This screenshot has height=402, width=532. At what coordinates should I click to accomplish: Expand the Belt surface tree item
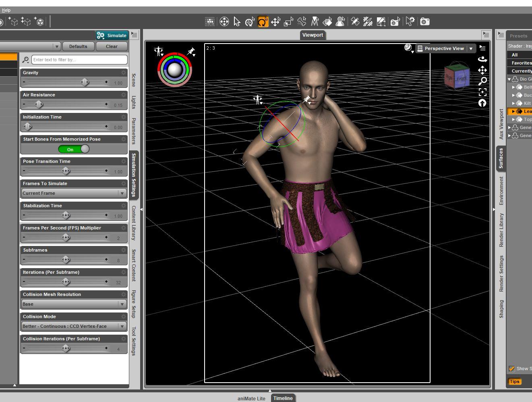(x=513, y=87)
